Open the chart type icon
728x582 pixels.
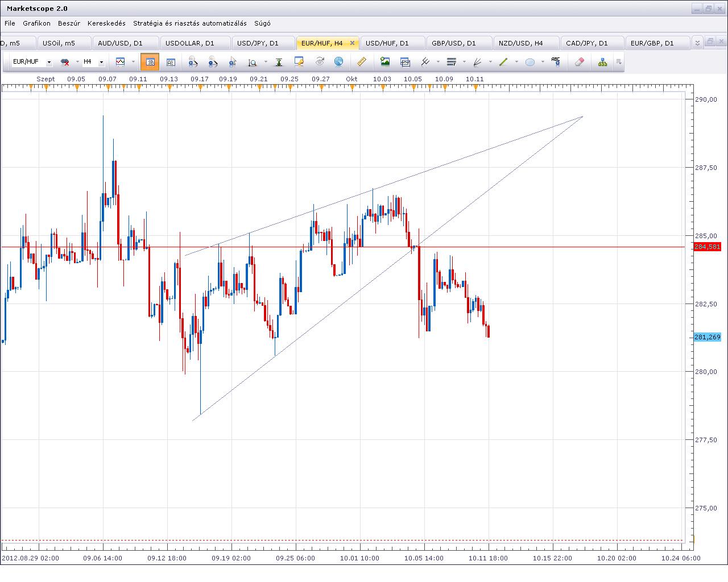click(120, 61)
